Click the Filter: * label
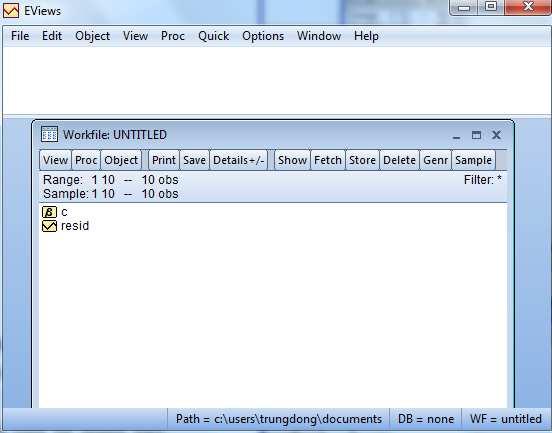Viewport: 552px width, 433px height. [483, 180]
